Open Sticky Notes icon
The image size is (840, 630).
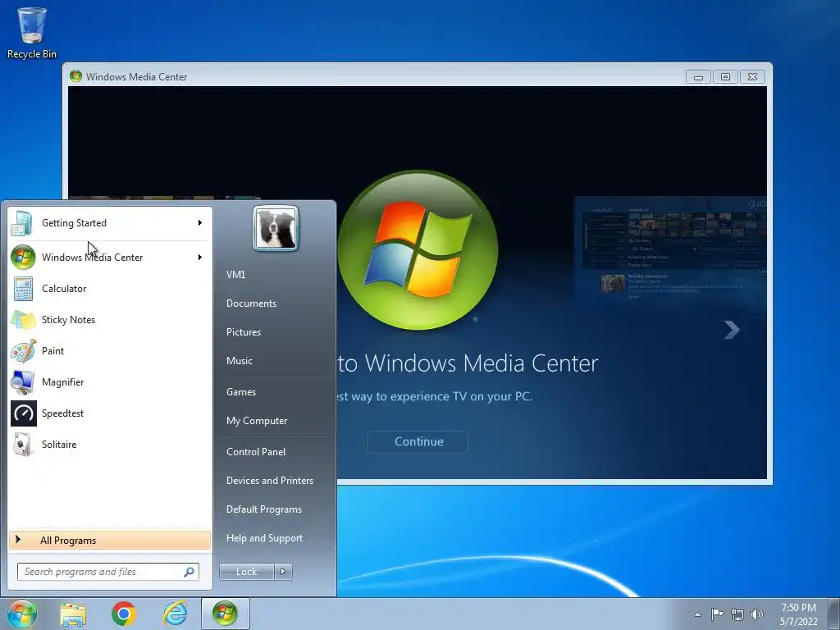coord(23,320)
